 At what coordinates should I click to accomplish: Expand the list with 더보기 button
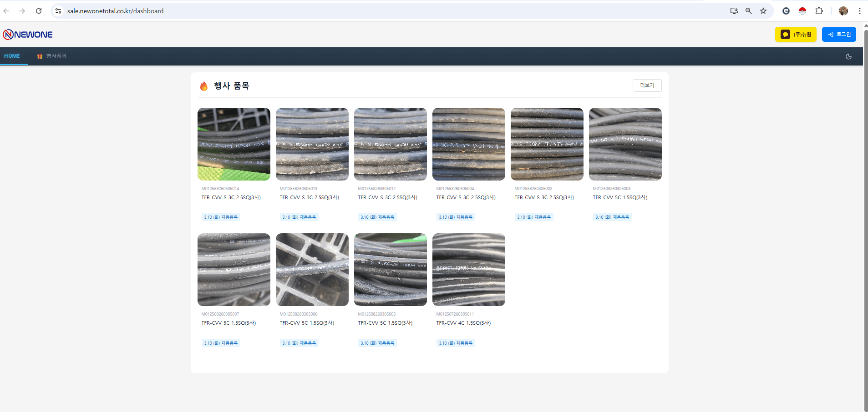[x=647, y=85]
